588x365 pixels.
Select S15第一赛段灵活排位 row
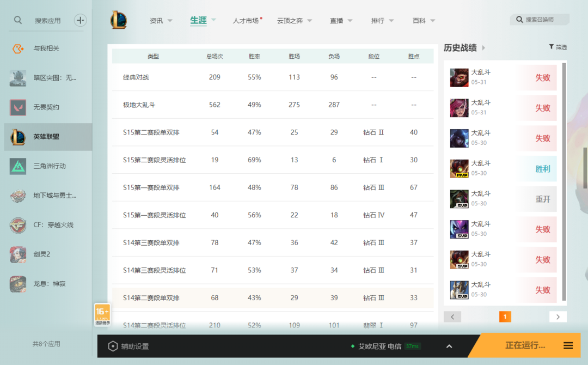[x=273, y=215]
